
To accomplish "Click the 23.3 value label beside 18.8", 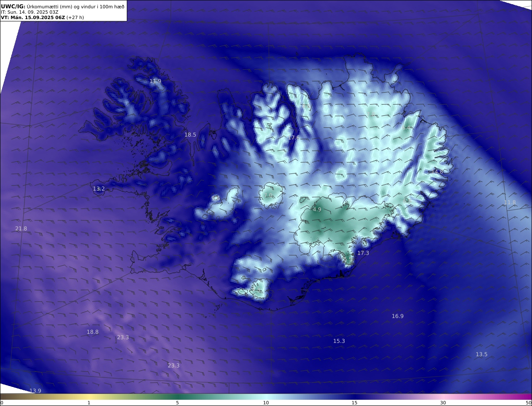I will point(123,338).
